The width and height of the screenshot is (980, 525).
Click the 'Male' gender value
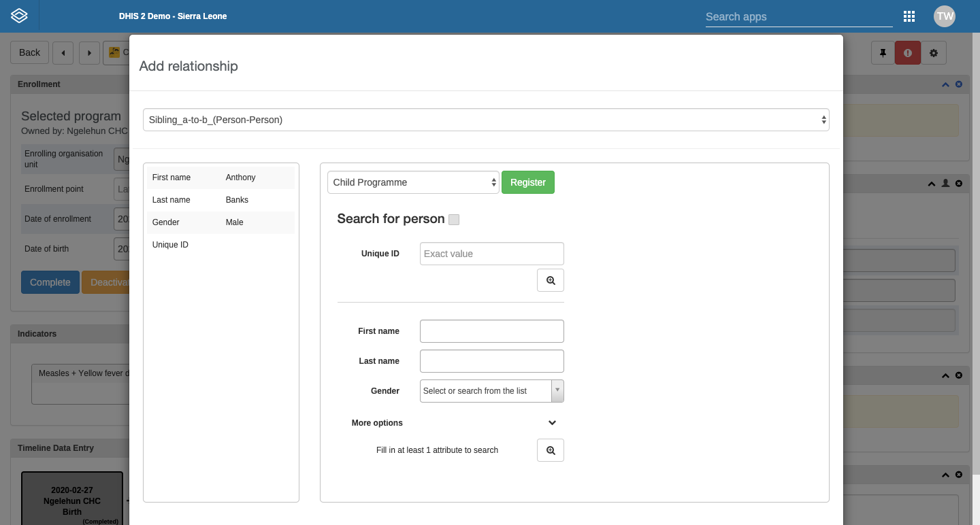234,222
